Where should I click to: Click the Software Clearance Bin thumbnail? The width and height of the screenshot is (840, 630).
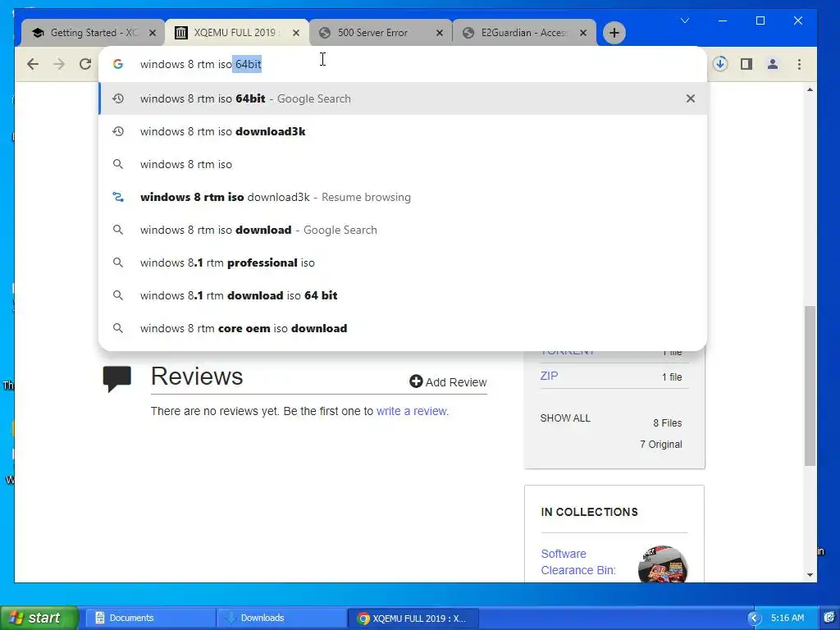(662, 564)
